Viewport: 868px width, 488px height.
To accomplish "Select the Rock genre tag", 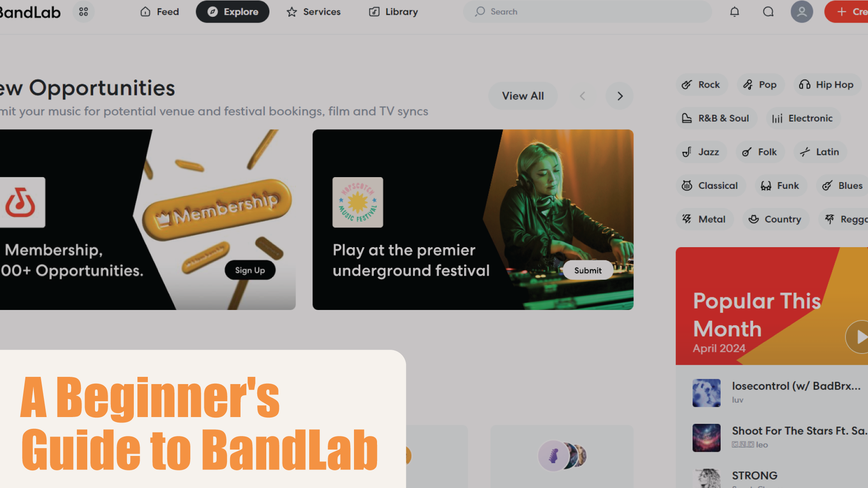I will (x=702, y=84).
